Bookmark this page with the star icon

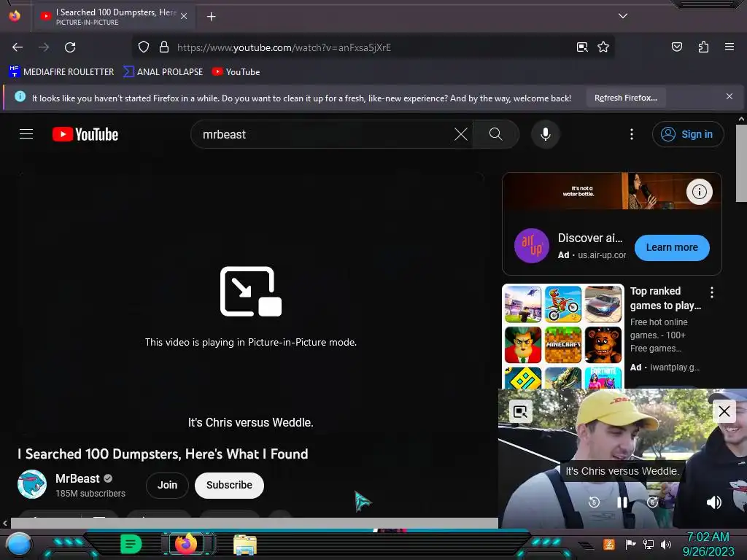point(603,47)
